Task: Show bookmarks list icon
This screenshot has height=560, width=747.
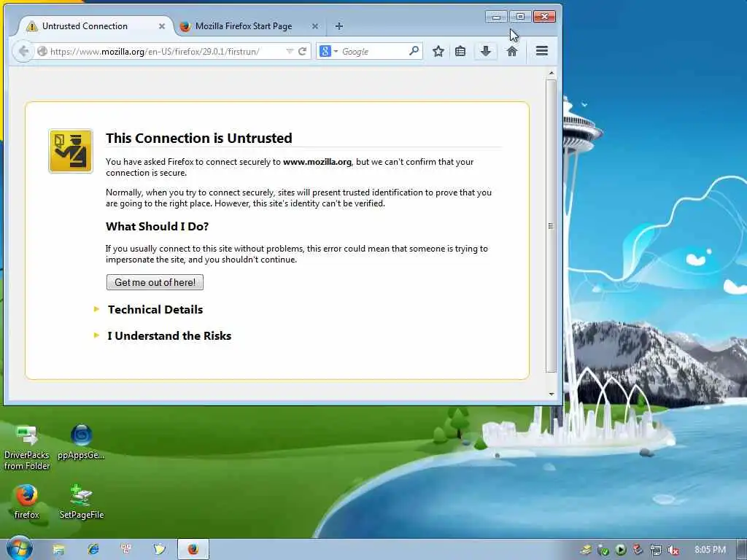Action: click(460, 51)
